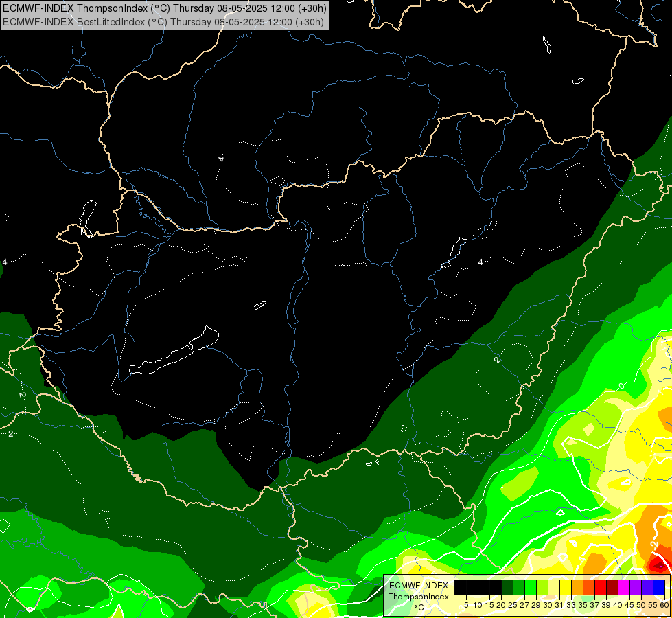Click the ThompsonIndex title line
The image size is (672, 618).
coord(165,8)
